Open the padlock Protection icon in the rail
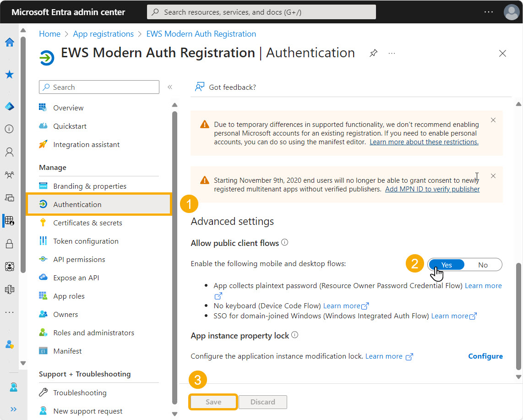Image resolution: width=523 pixels, height=420 pixels. coord(9,244)
